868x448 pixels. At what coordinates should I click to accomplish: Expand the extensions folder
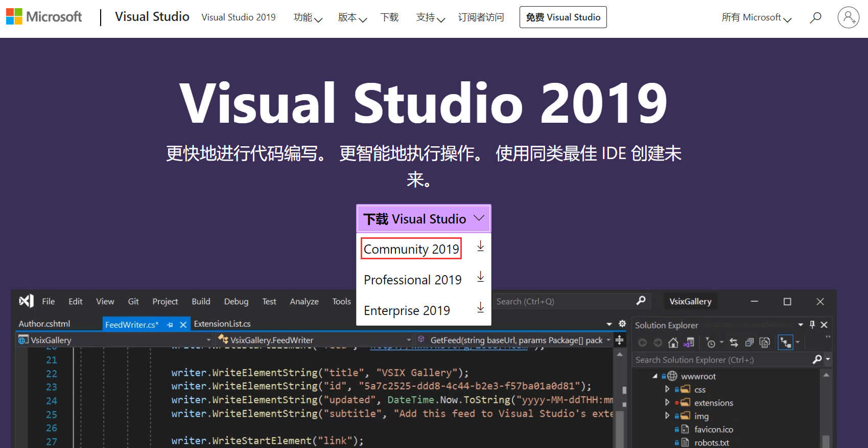667,402
